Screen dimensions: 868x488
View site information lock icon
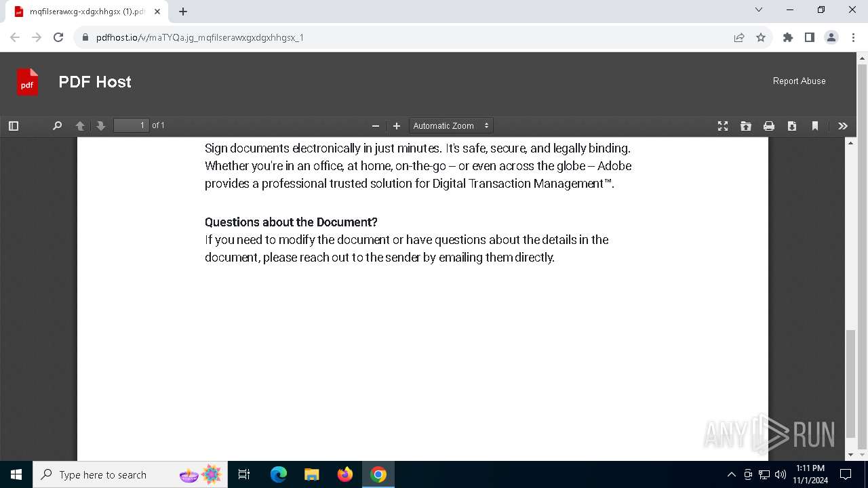[85, 37]
